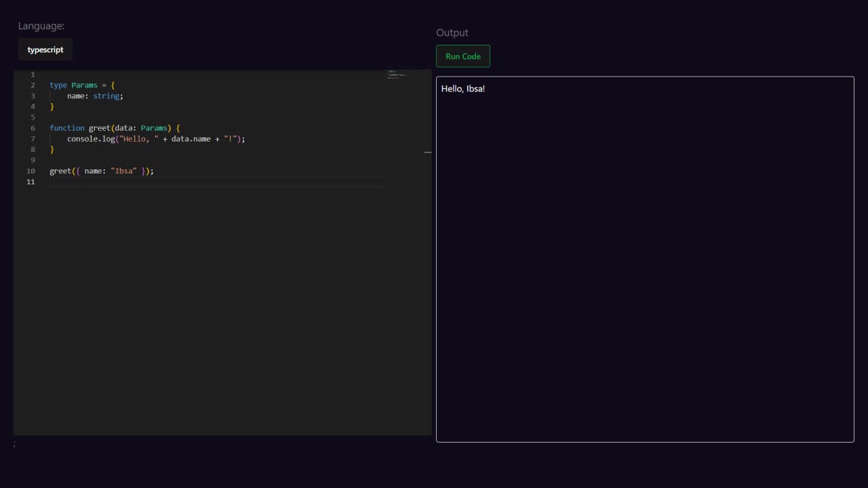Click the Output label
The height and width of the screenshot is (488, 868).
(x=452, y=33)
